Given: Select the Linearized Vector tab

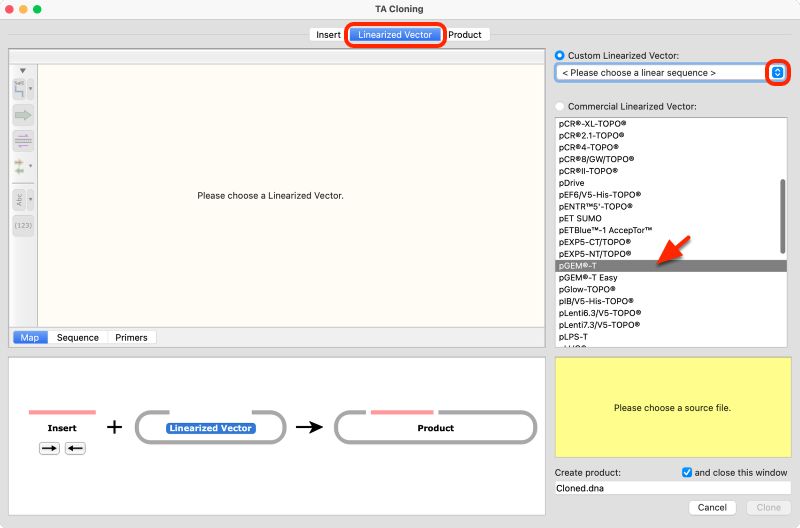Looking at the screenshot, I should [x=395, y=35].
